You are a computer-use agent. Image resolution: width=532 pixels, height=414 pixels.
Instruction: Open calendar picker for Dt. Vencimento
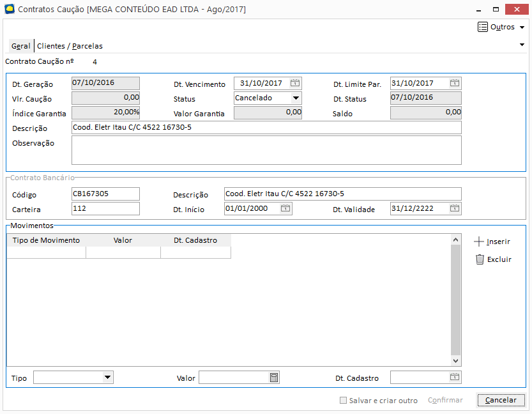[295, 83]
